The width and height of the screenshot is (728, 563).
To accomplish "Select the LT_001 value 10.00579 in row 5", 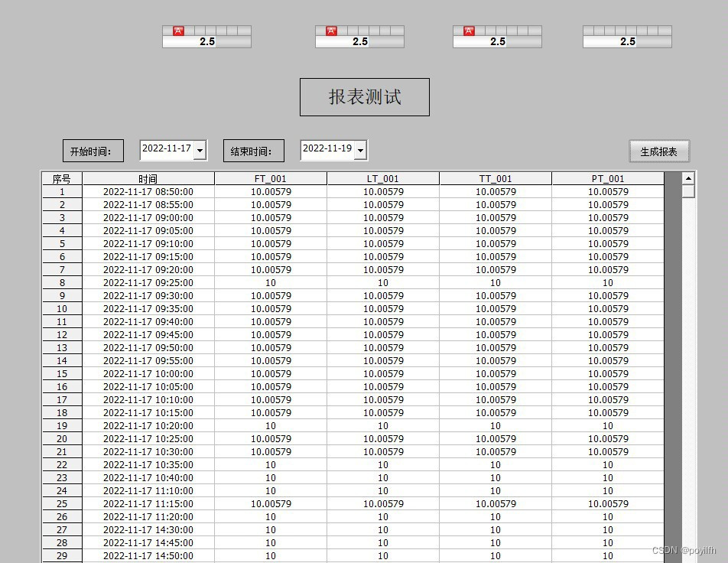I will tap(383, 243).
